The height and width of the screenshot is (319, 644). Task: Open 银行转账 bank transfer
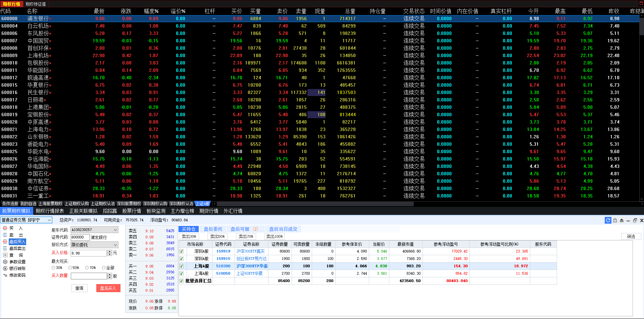pos(14,268)
